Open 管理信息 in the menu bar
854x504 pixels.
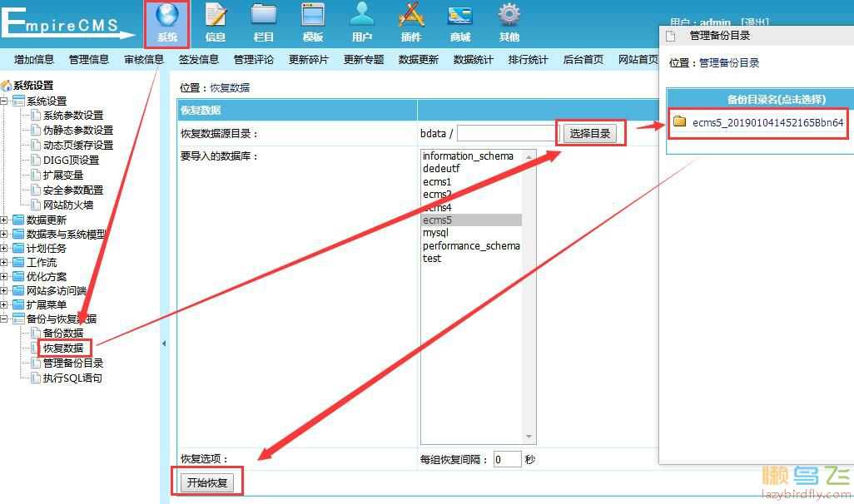[x=89, y=59]
